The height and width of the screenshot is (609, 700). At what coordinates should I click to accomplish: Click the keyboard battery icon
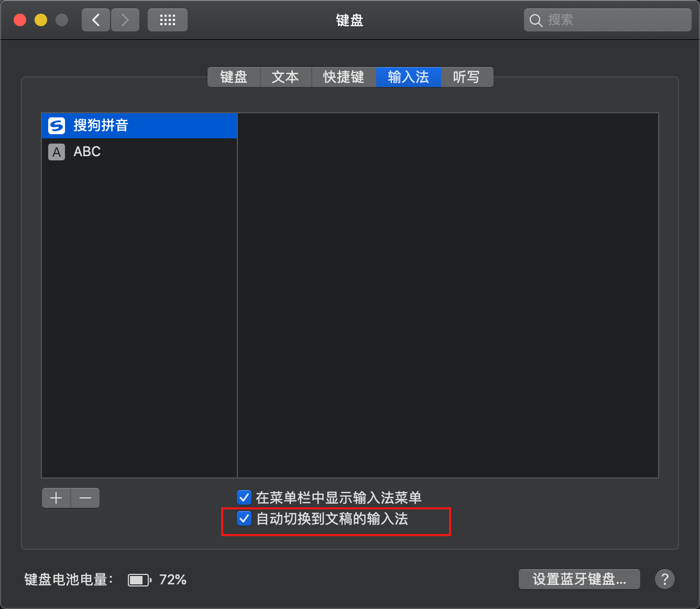click(x=139, y=579)
